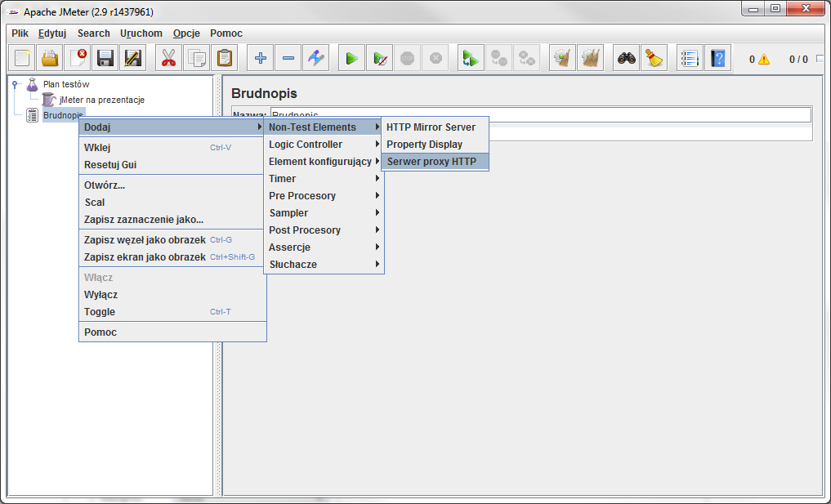This screenshot has width=831, height=504.
Task: Collapse all with the minus icon
Action: click(x=288, y=58)
